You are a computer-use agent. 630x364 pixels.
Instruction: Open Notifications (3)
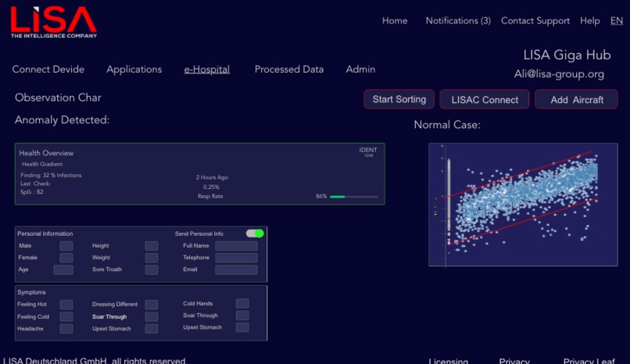coord(458,21)
